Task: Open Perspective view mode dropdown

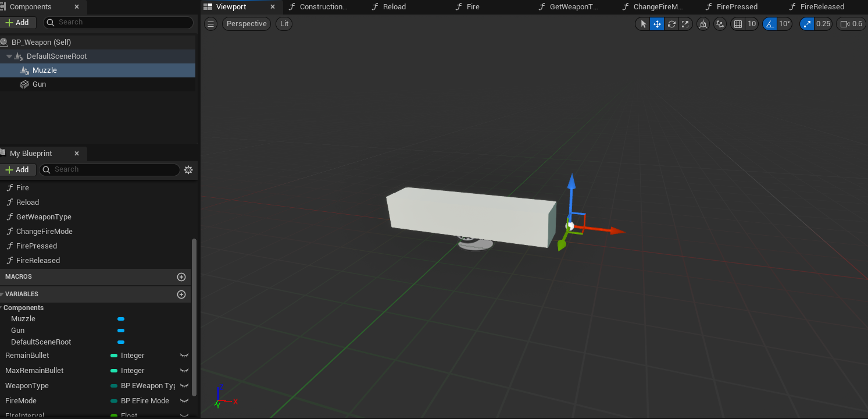Action: point(247,24)
